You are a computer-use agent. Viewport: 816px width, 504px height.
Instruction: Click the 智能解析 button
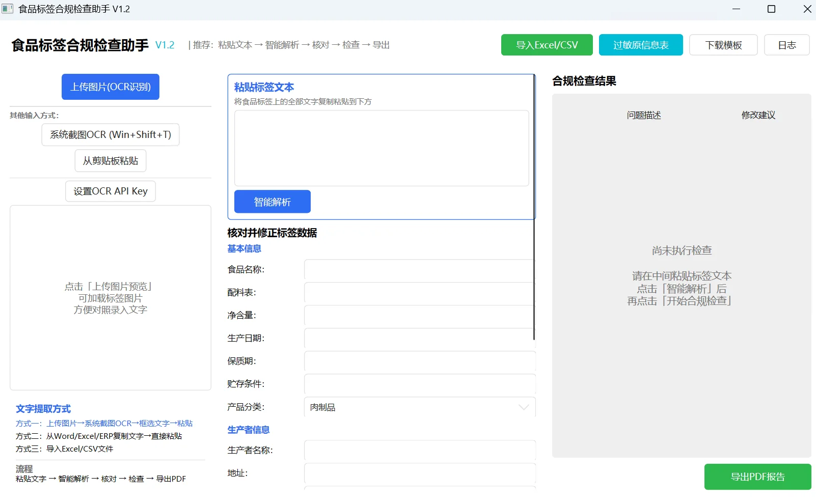273,202
